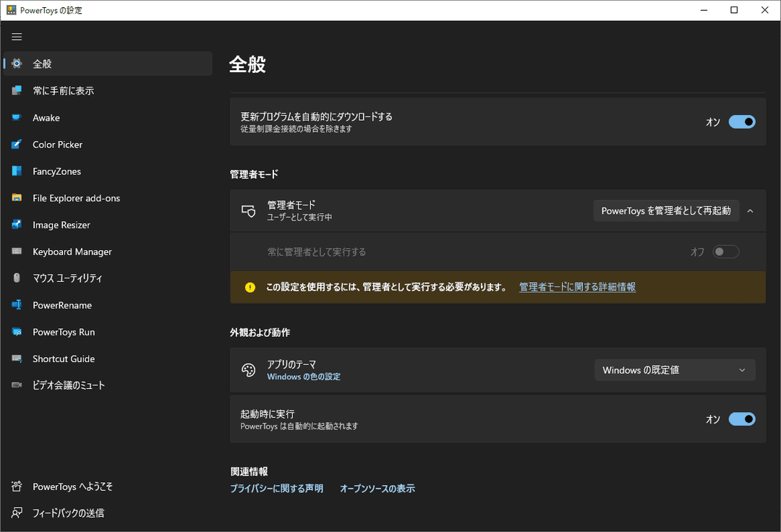Viewport: 781px width, 532px height.
Task: Click the PowerToys Run icon
Action: point(17,332)
